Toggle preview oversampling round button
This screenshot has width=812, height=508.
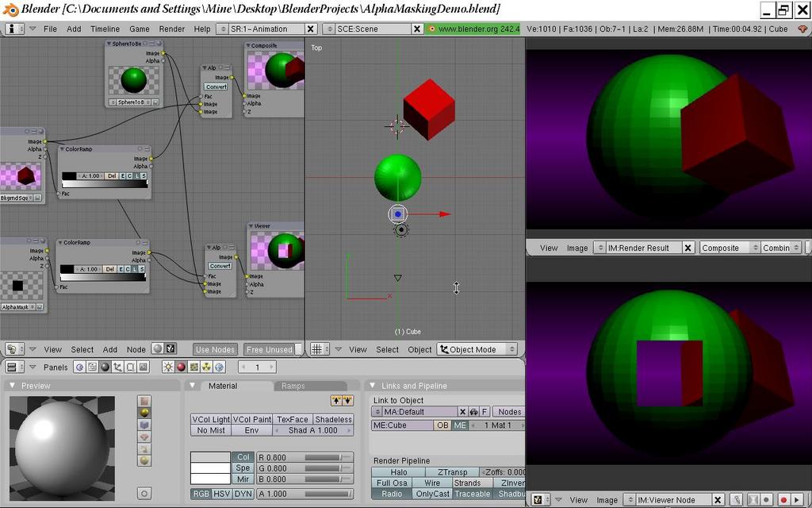(144, 493)
